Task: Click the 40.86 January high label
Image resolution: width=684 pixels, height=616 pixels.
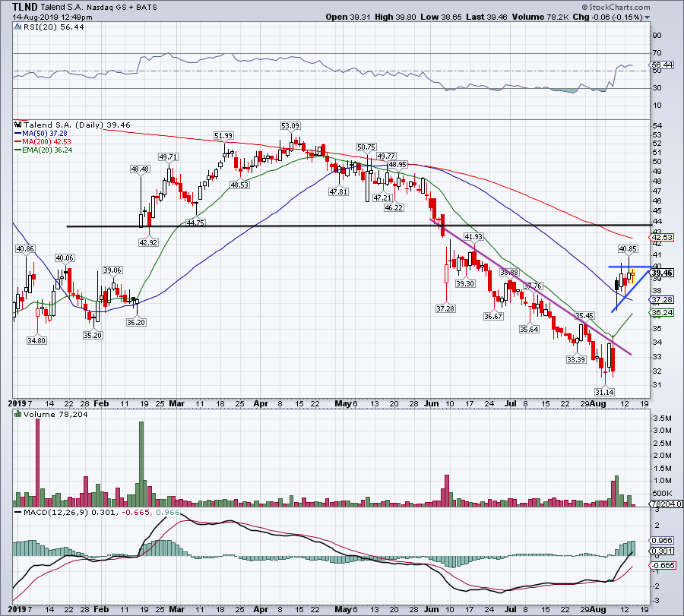Action: tap(25, 249)
